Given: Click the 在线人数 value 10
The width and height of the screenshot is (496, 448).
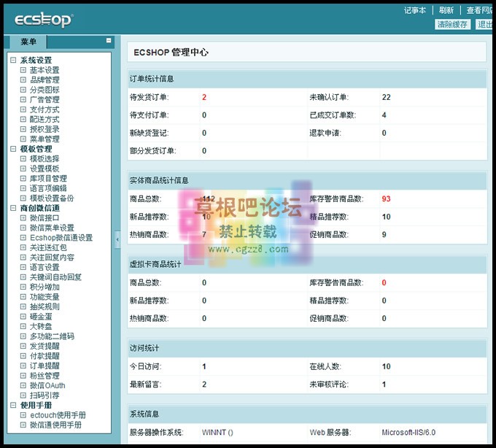Looking at the screenshot, I should pos(386,367).
